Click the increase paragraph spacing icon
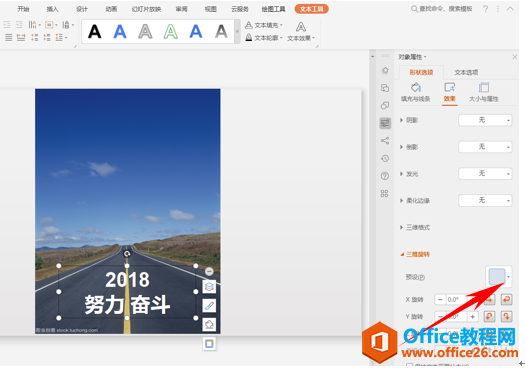This screenshot has height=370, width=525. (x=34, y=38)
